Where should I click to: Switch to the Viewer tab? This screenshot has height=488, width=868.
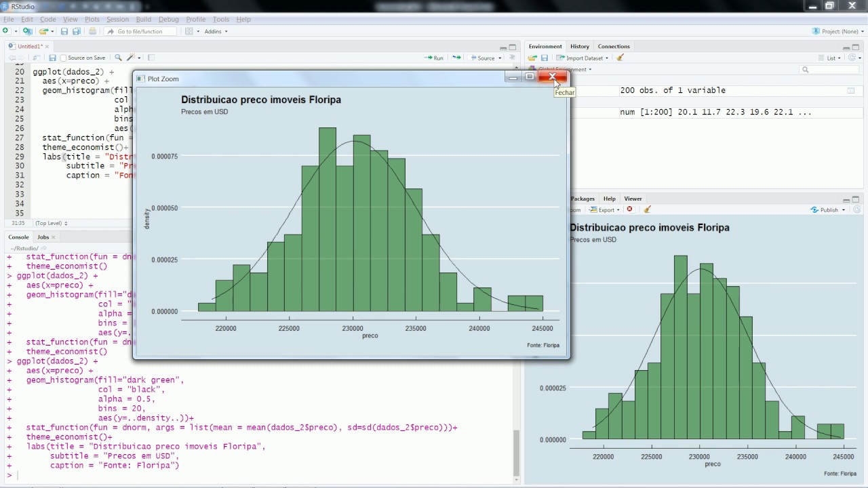coord(633,199)
